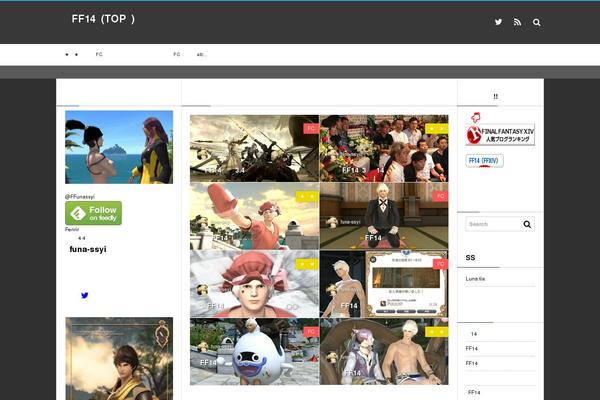
Task: Click the FF14 (TOP) site title
Action: 103,19
